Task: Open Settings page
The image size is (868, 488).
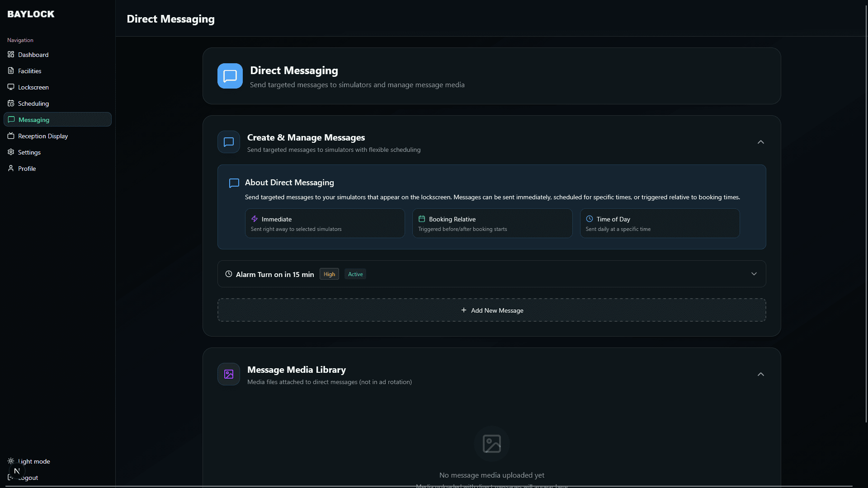Action: (x=58, y=152)
